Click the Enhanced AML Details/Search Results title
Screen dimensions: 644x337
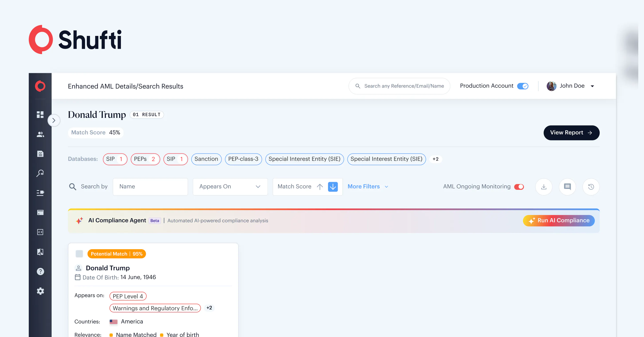(x=126, y=86)
